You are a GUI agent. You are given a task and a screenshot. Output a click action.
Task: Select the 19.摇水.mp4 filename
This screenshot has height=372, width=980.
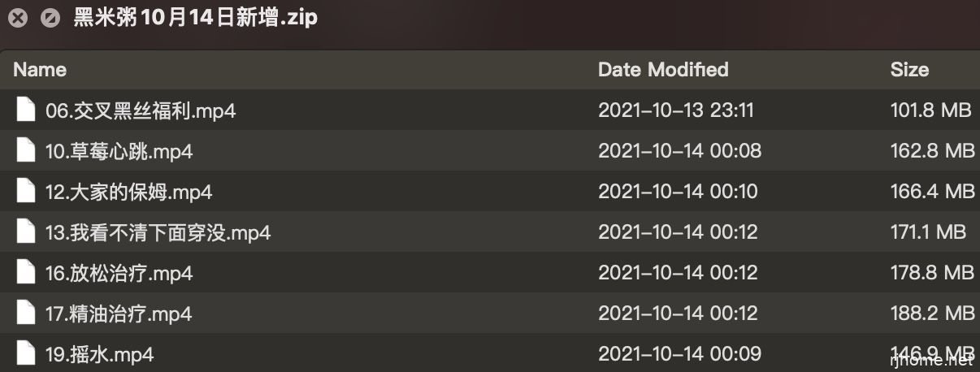[99, 355]
